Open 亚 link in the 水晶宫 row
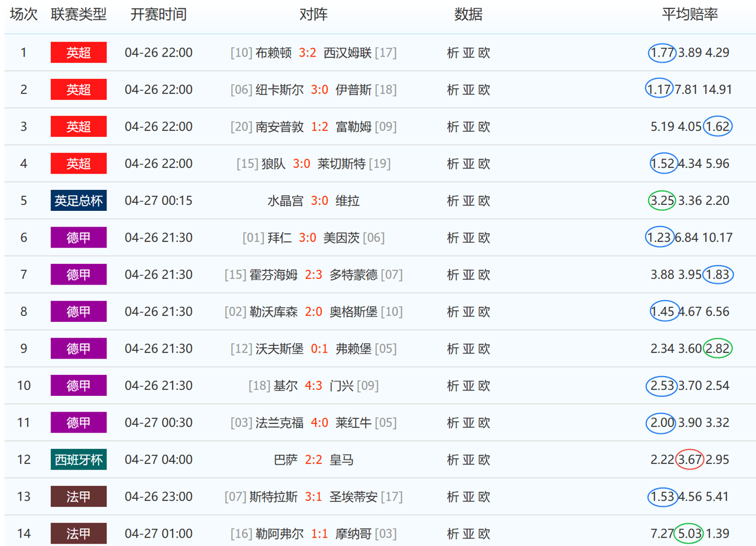The image size is (756, 546). pos(469,201)
